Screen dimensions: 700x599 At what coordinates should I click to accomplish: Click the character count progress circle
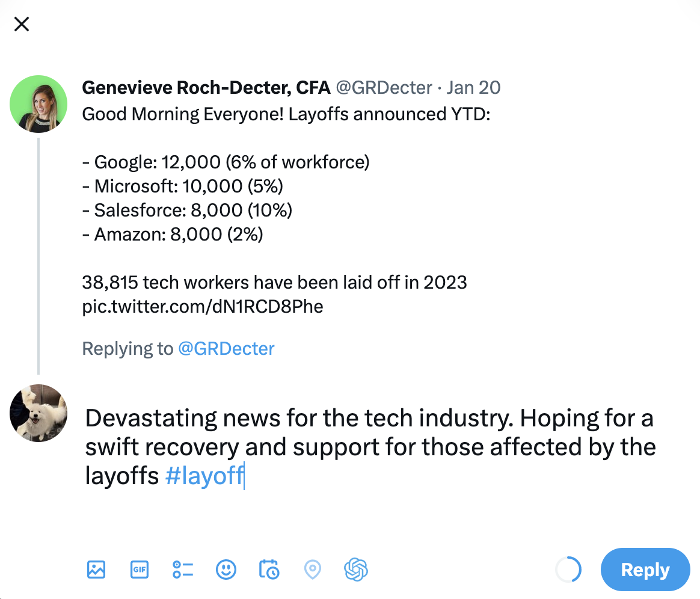(x=568, y=569)
